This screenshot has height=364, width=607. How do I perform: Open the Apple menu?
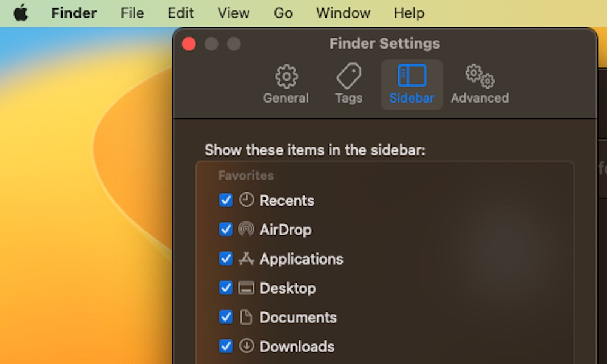[21, 13]
